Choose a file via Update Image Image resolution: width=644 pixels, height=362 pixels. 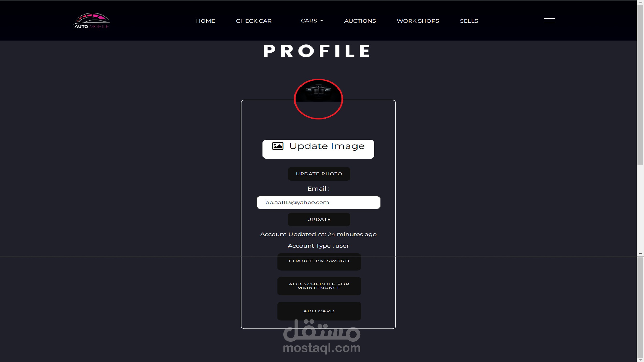coord(318,149)
